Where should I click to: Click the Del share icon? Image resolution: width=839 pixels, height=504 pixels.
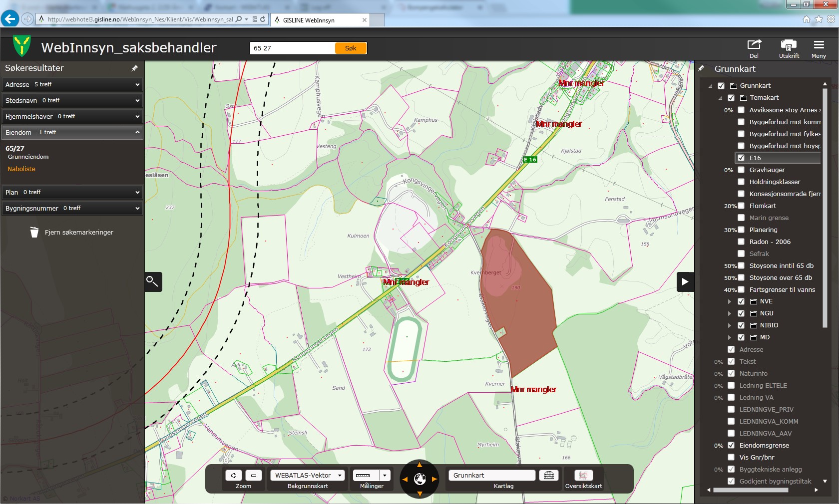754,45
